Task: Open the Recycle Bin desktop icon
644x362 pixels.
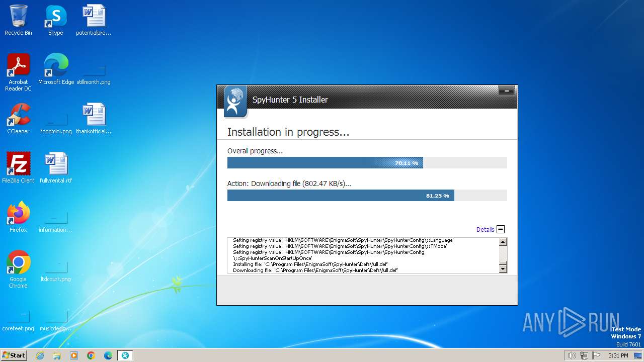Action: tap(18, 20)
